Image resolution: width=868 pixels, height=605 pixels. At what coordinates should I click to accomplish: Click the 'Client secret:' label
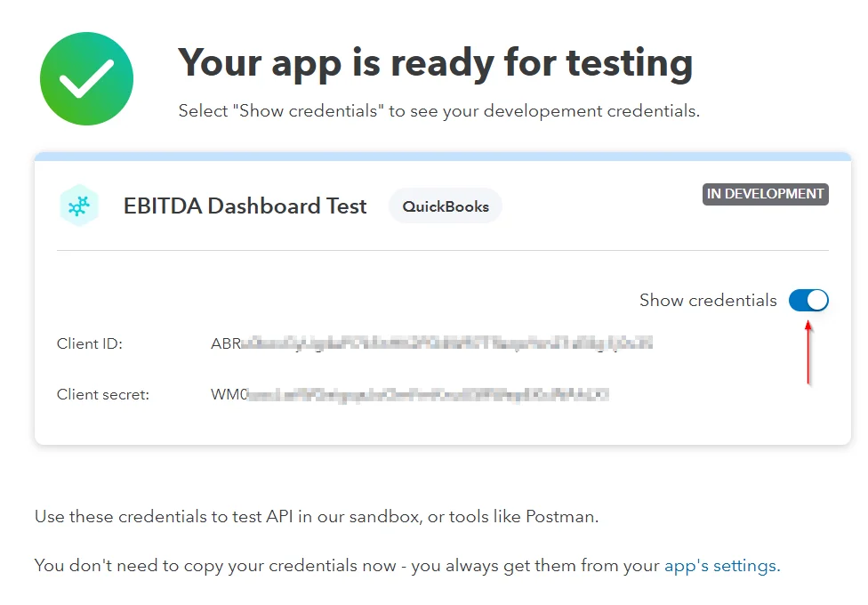click(x=103, y=394)
